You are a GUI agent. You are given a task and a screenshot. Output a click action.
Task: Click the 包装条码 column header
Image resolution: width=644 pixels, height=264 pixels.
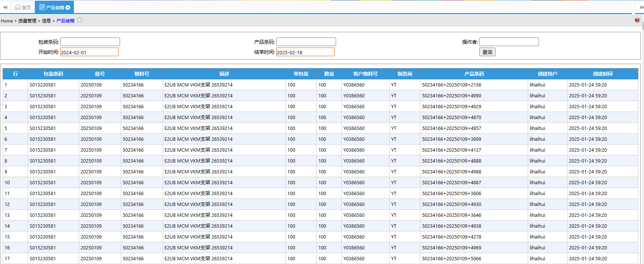pyautogui.click(x=53, y=74)
